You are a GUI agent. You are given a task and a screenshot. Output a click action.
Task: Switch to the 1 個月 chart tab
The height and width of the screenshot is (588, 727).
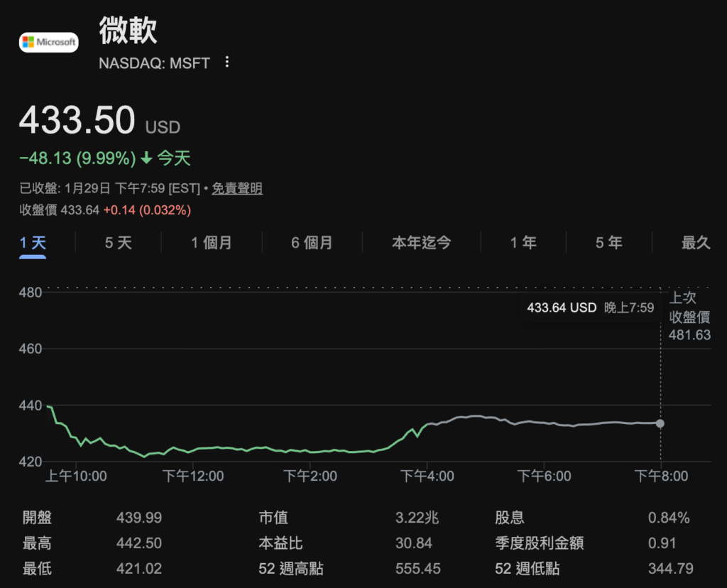[x=212, y=243]
